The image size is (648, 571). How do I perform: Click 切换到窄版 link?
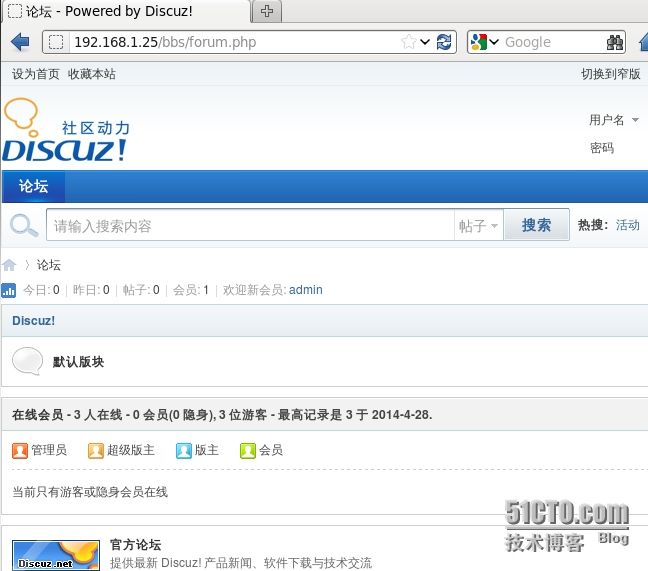pos(610,74)
